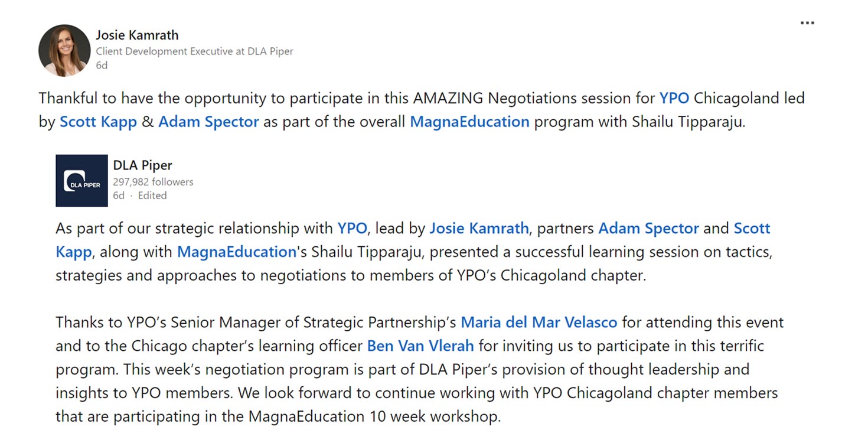The height and width of the screenshot is (443, 868).
Task: Click Josie Kamrath mention in shared post
Action: point(479,228)
